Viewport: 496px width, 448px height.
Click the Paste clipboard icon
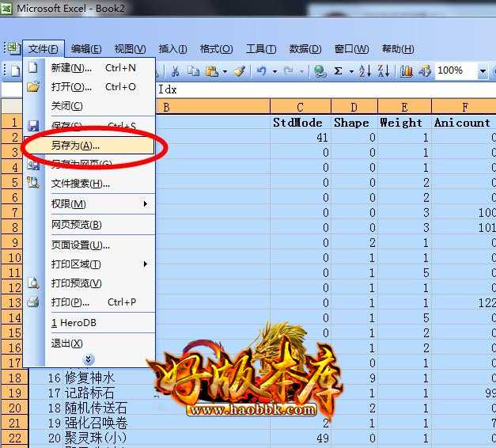tap(212, 71)
